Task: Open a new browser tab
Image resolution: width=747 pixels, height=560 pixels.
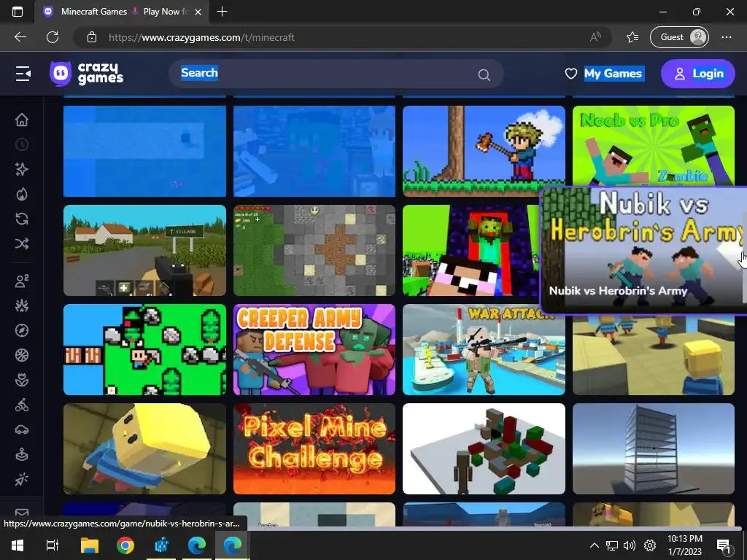Action: [x=222, y=12]
